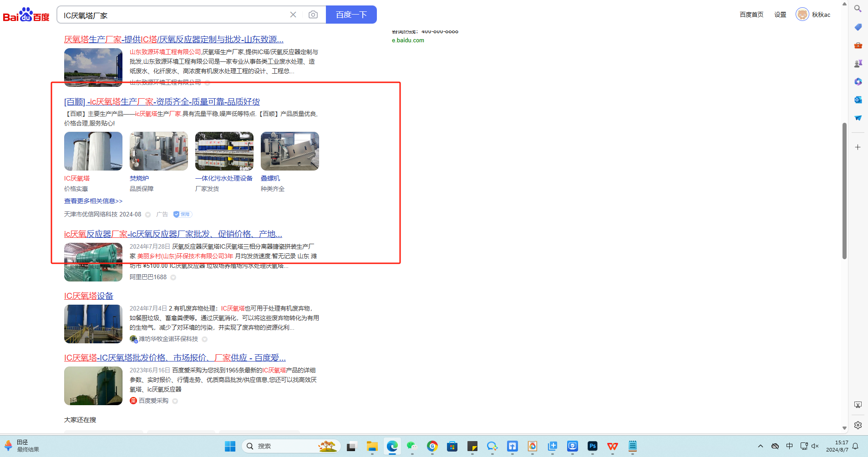Expand hidden system tray icons chevron

coord(761,446)
